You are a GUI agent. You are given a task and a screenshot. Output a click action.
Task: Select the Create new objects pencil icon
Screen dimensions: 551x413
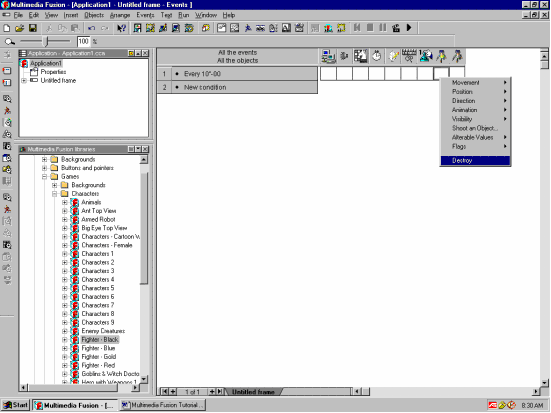click(393, 56)
